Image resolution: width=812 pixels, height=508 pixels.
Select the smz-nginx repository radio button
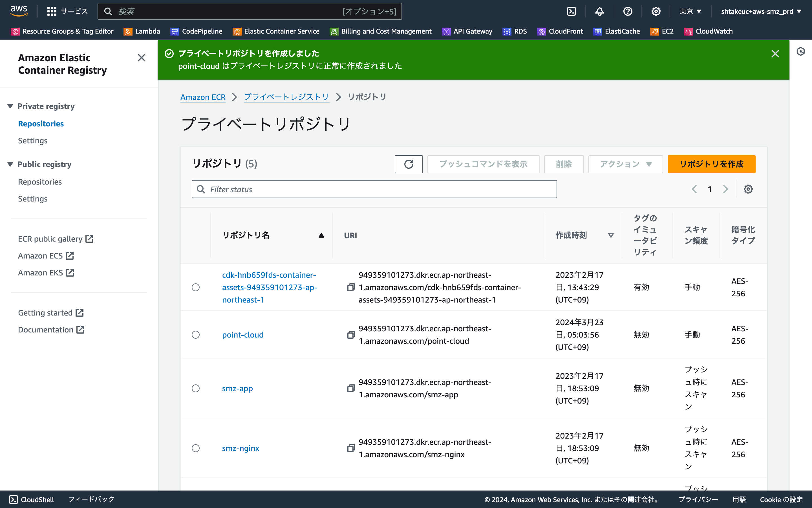196,448
